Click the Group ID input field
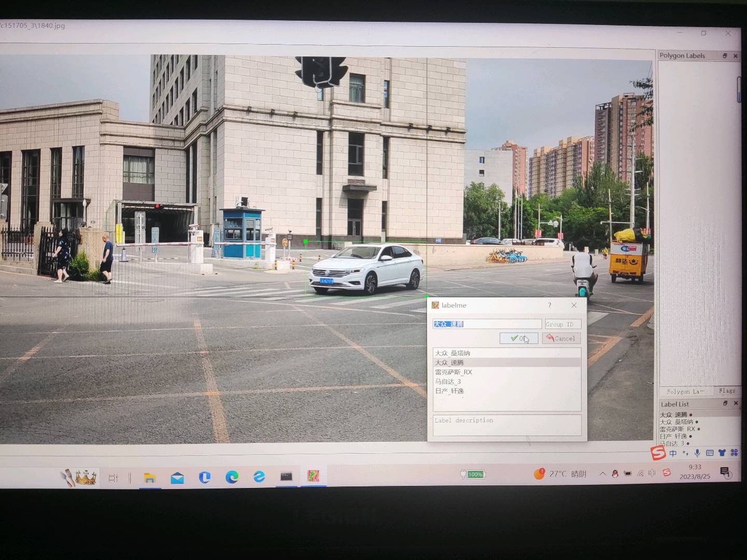 click(563, 324)
